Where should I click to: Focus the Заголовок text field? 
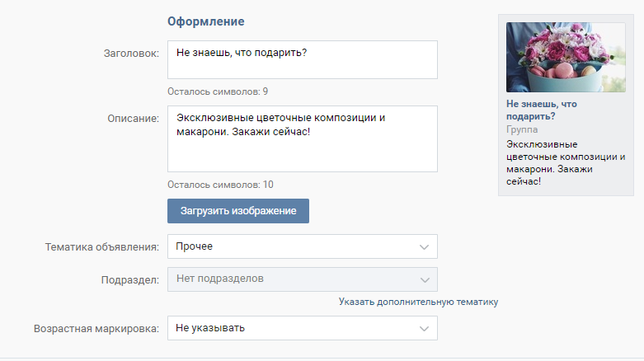[x=303, y=59]
